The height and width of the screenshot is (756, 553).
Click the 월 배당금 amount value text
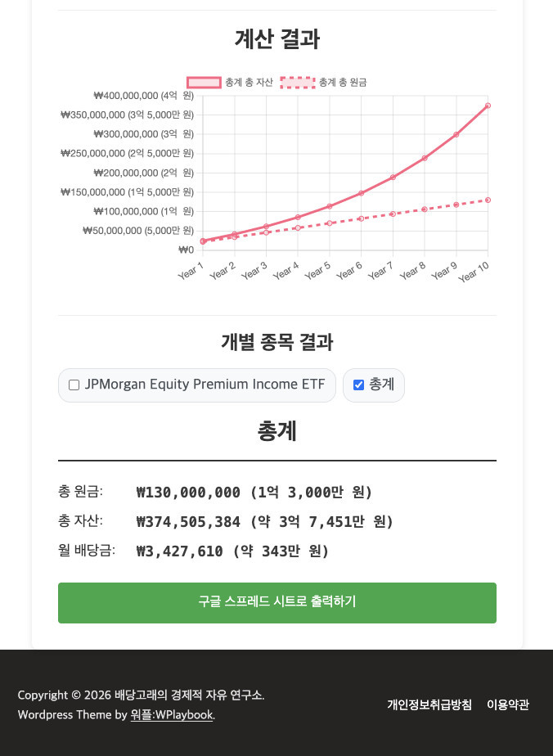click(x=232, y=551)
